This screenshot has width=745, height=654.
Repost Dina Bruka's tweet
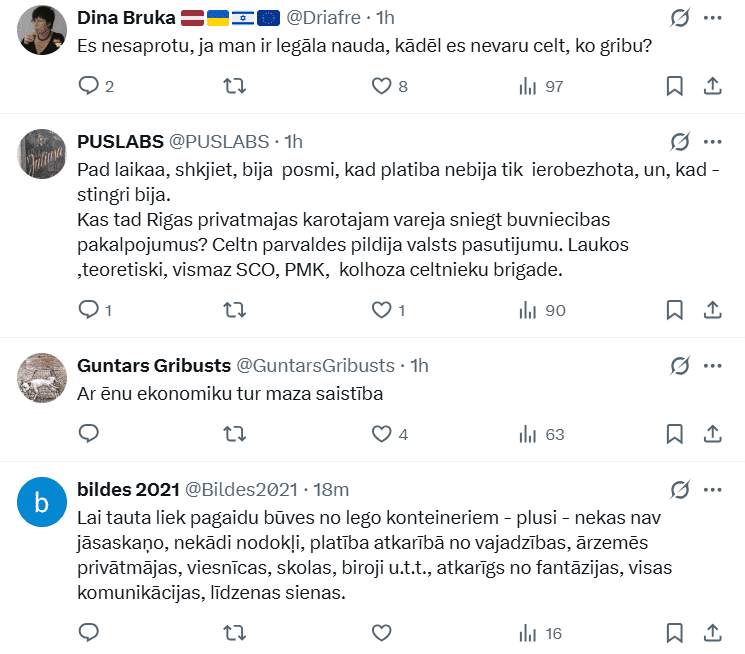tap(235, 87)
